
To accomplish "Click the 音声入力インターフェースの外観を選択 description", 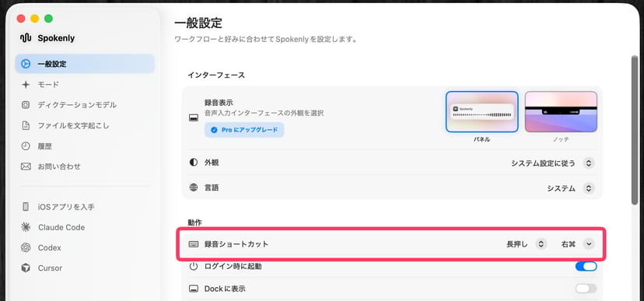I will click(264, 113).
